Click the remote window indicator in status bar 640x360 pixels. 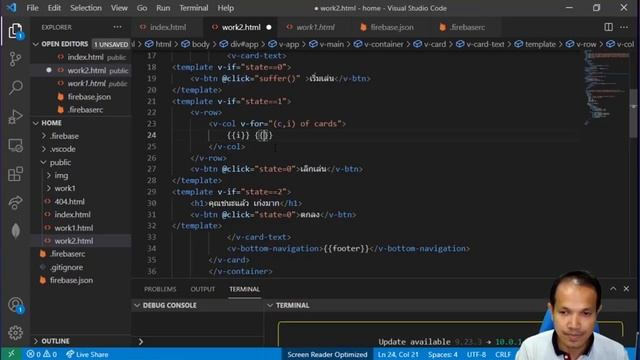11,354
